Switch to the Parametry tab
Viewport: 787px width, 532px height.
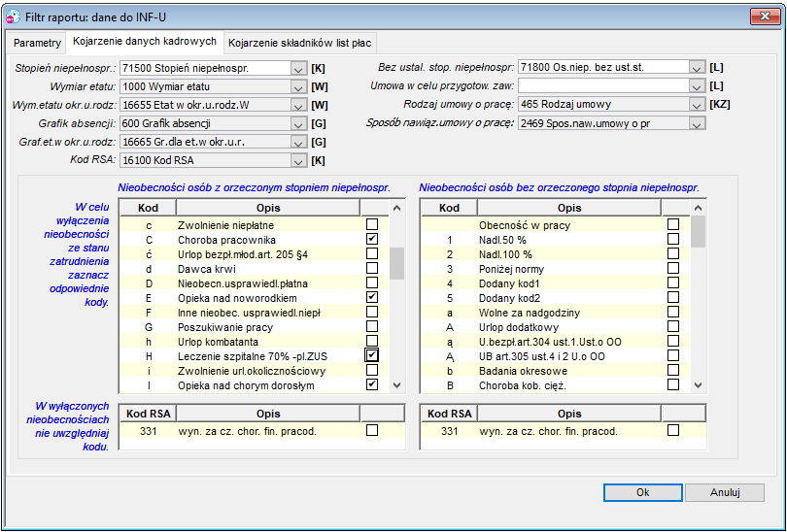point(37,43)
